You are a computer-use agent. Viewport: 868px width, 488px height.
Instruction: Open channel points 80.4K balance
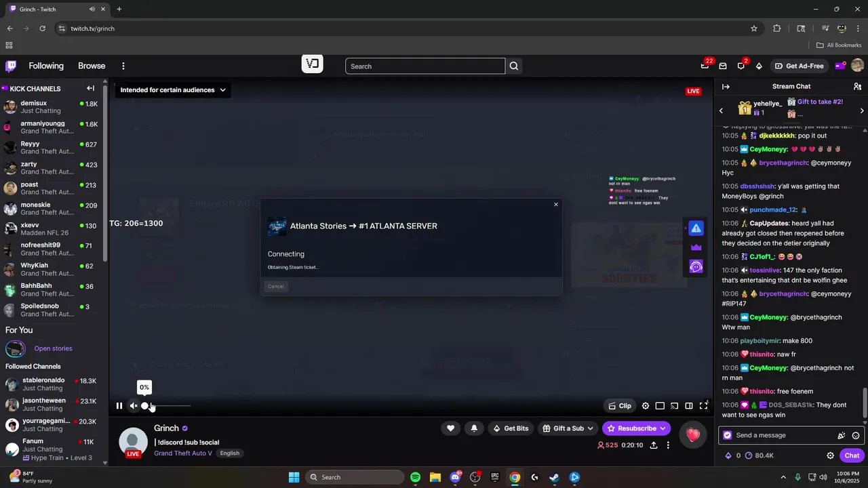point(759,455)
